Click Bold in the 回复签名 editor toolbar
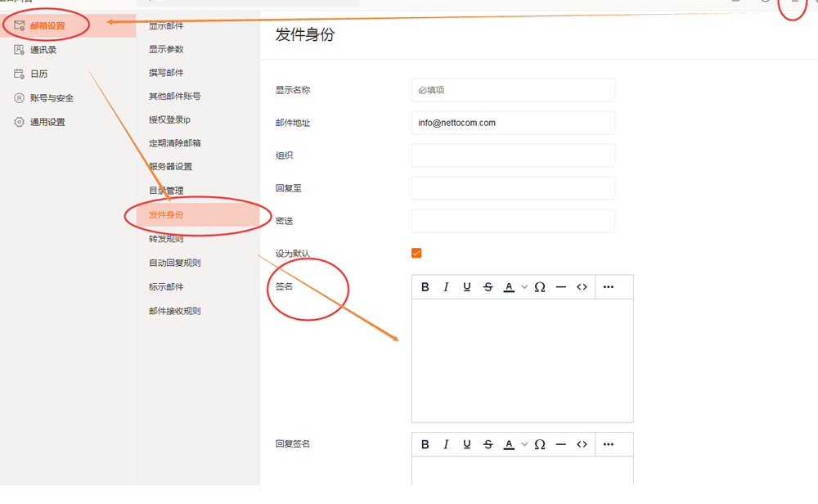 425,444
